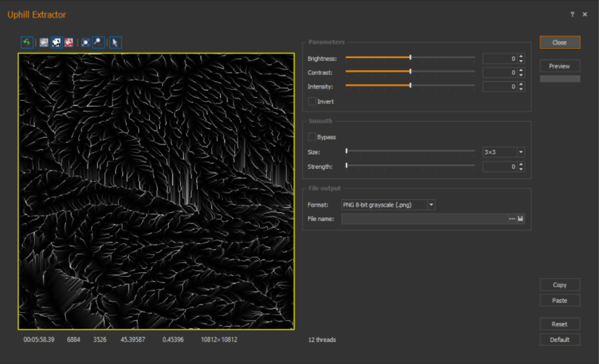Click the Reset button
The height and width of the screenshot is (364, 599).
tap(559, 324)
